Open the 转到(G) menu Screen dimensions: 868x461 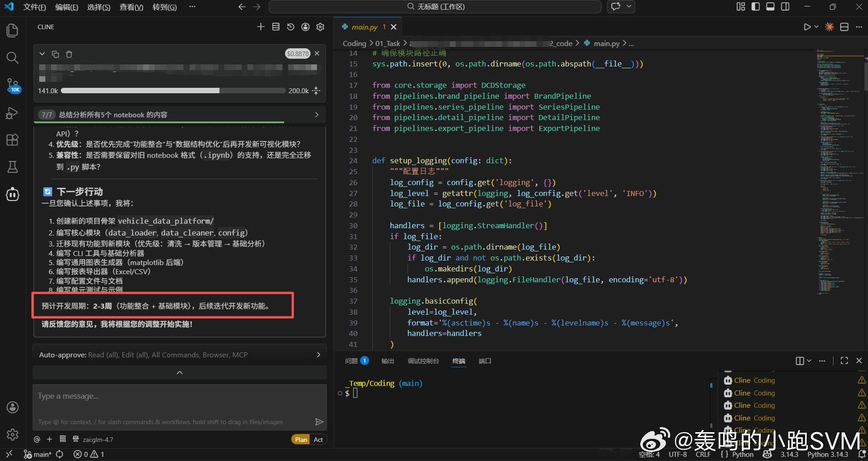[164, 7]
